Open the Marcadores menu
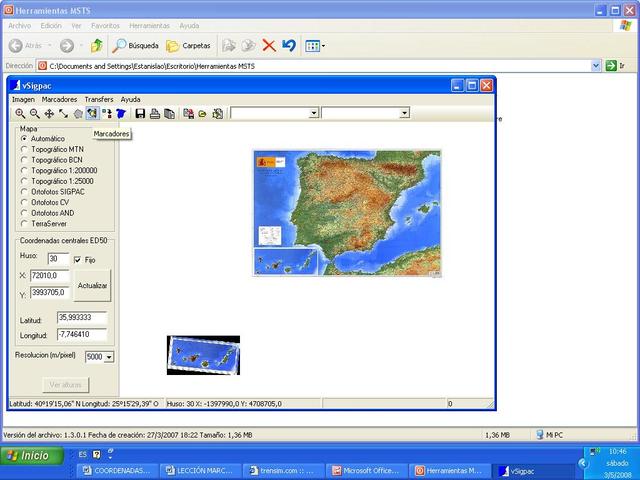The width and height of the screenshot is (640, 480). pos(59,99)
